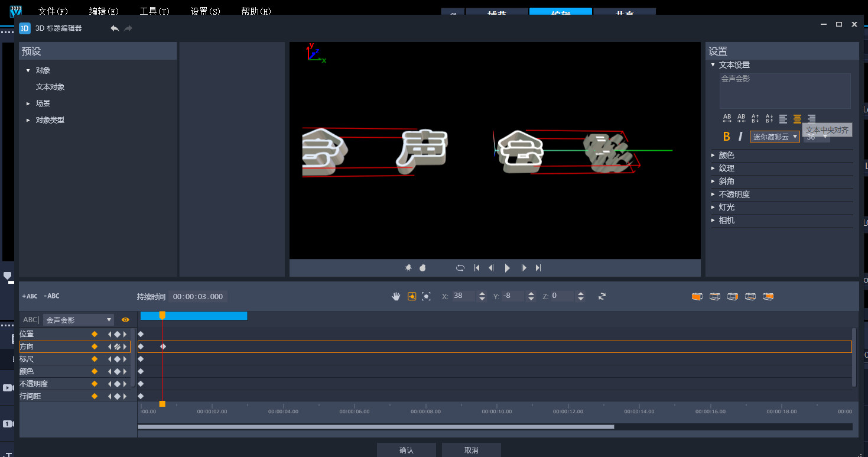Open the 工具(T) menu
The height and width of the screenshot is (457, 868).
pyautogui.click(x=155, y=11)
